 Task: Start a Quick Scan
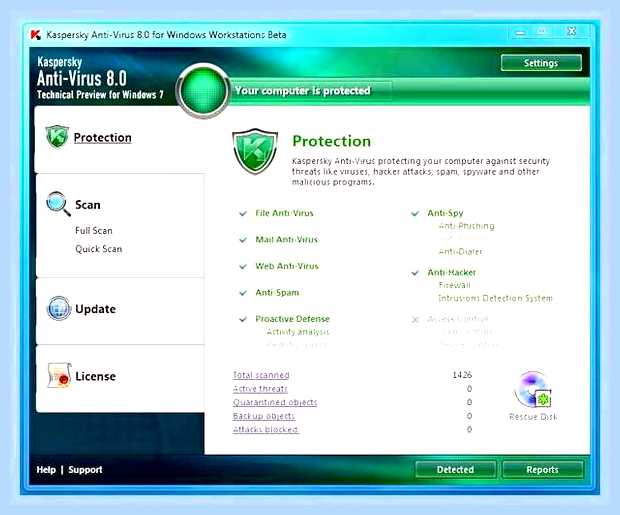98,249
